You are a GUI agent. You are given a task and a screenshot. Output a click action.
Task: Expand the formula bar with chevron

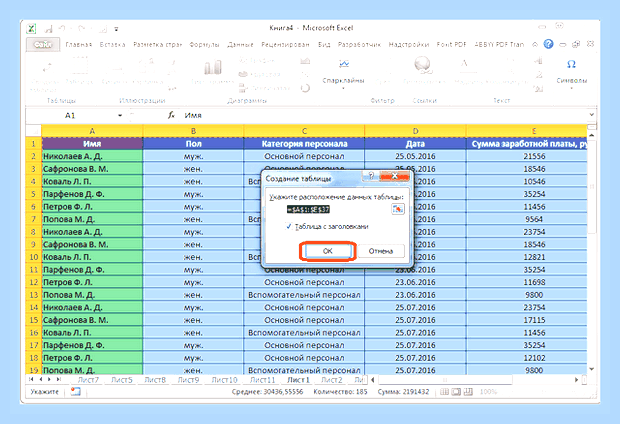592,115
